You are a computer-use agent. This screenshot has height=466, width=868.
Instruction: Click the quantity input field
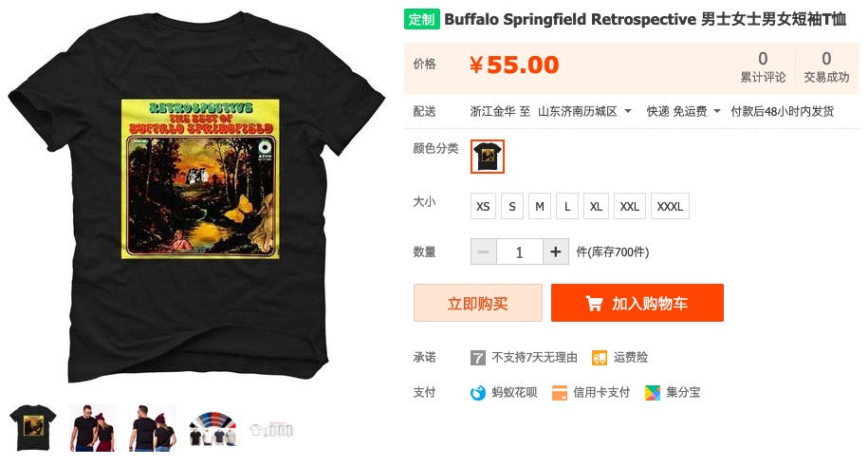click(x=519, y=252)
